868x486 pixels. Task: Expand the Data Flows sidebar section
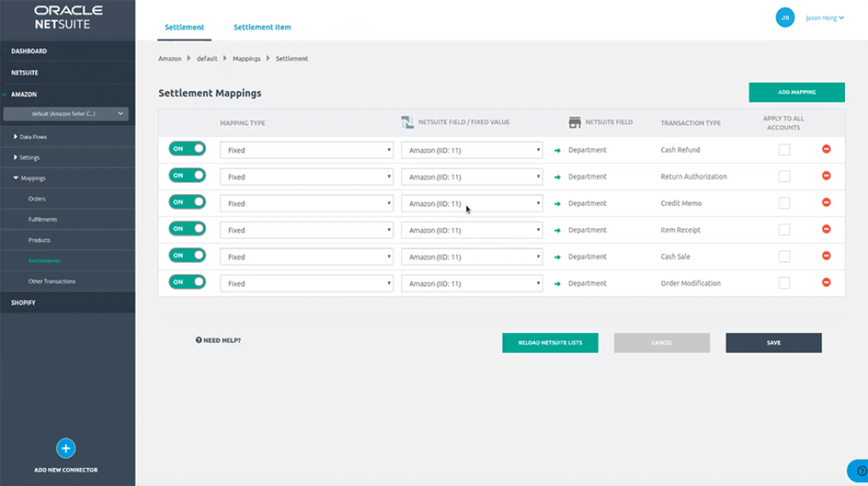click(32, 136)
